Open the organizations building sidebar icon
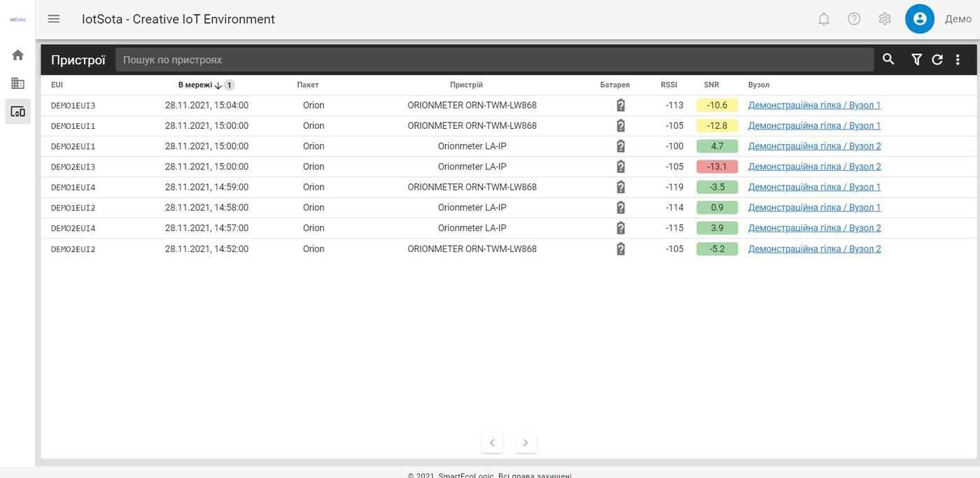This screenshot has height=478, width=980. pos(17,83)
